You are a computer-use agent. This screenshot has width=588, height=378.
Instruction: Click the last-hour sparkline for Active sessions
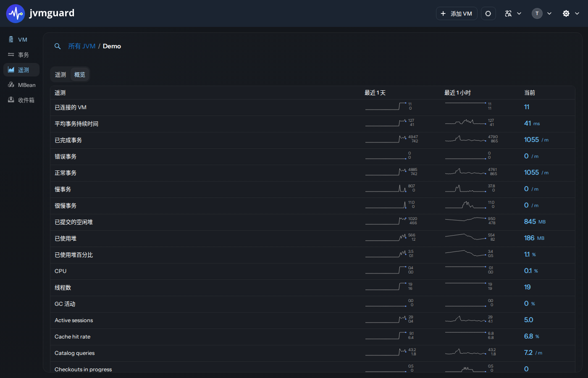click(466, 319)
